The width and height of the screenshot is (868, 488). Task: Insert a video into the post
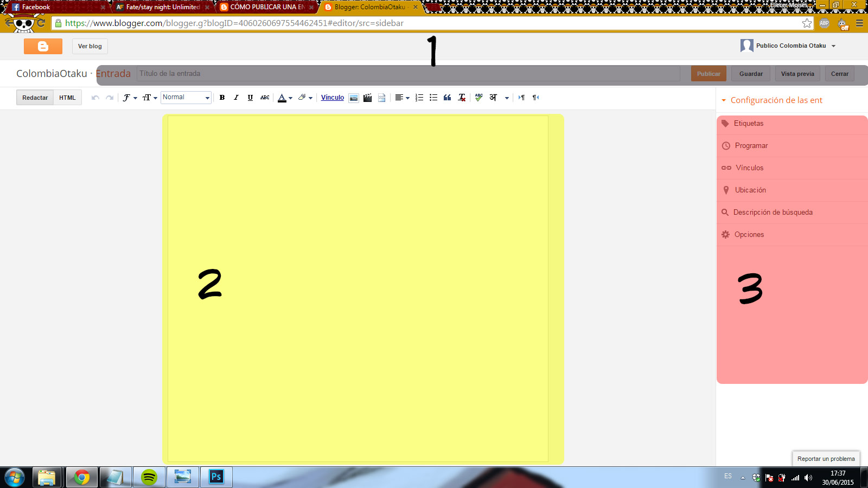pos(368,98)
